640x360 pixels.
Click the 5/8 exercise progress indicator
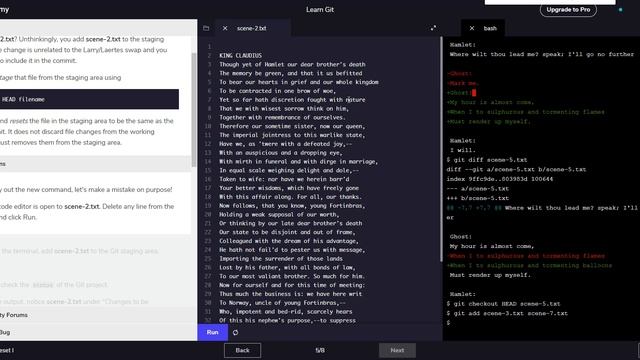tap(320, 350)
